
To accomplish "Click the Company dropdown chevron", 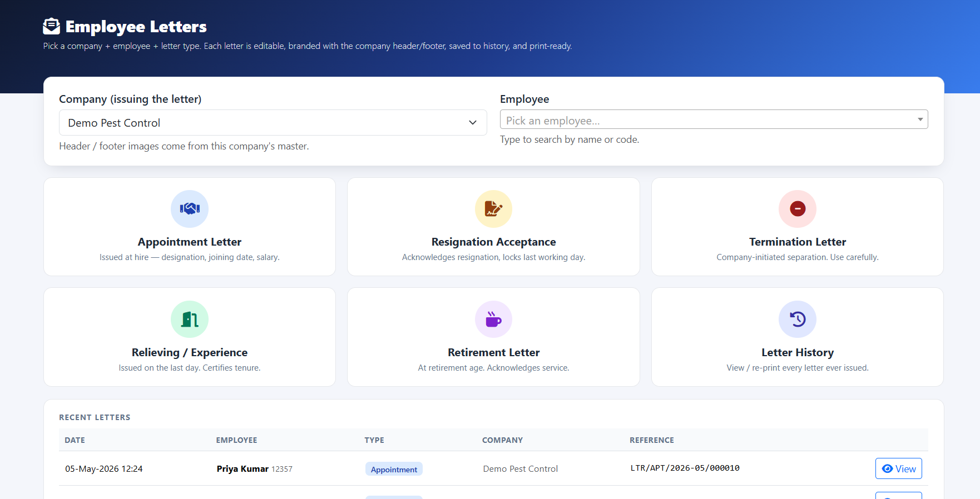I will 473,122.
